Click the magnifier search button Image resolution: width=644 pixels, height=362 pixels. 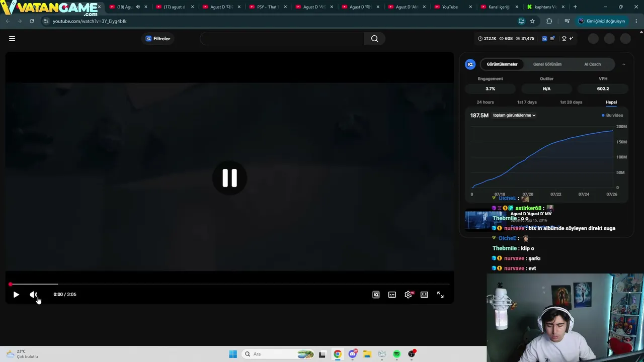point(374,39)
